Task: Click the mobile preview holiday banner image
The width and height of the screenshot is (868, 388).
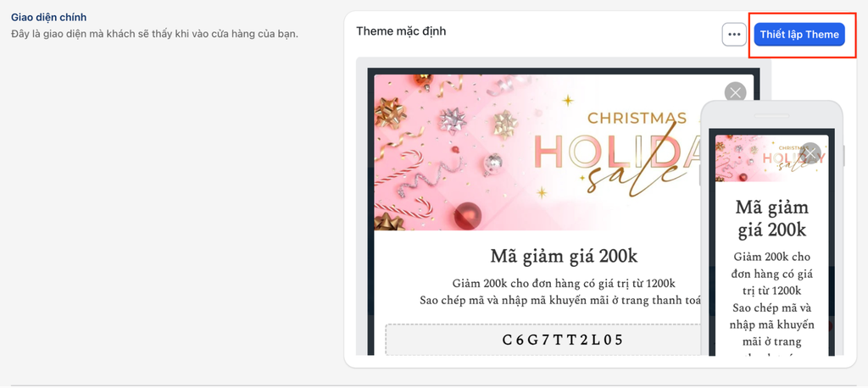Action: 771,158
